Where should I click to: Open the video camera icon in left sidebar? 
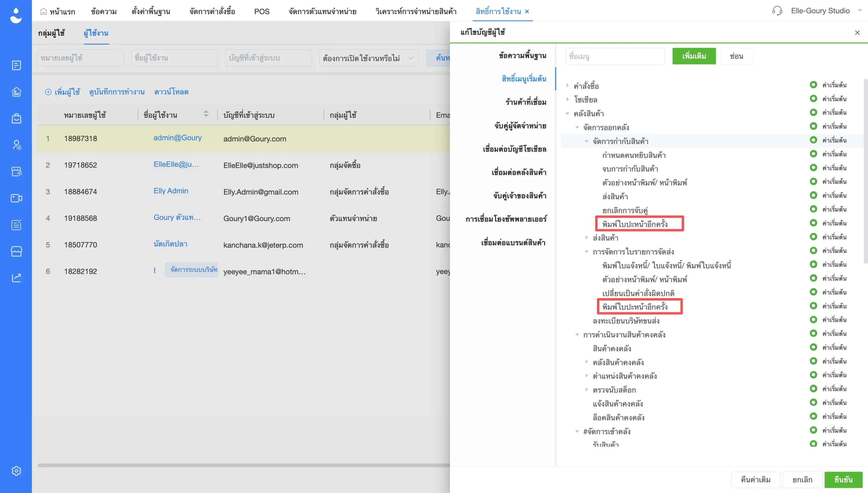pyautogui.click(x=16, y=198)
